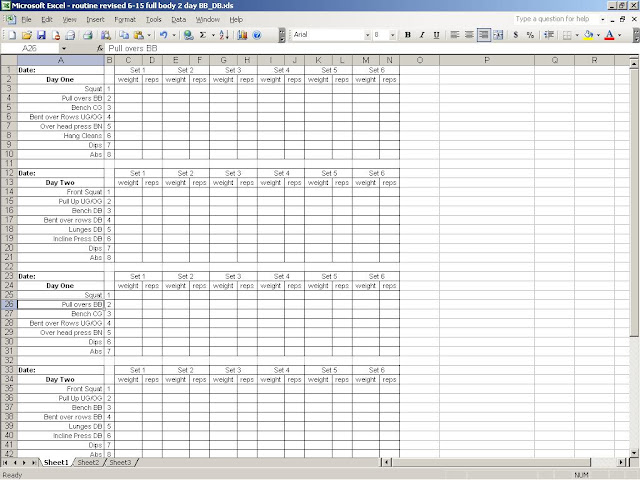Apply Borders using the grid icon

pyautogui.click(x=567, y=35)
